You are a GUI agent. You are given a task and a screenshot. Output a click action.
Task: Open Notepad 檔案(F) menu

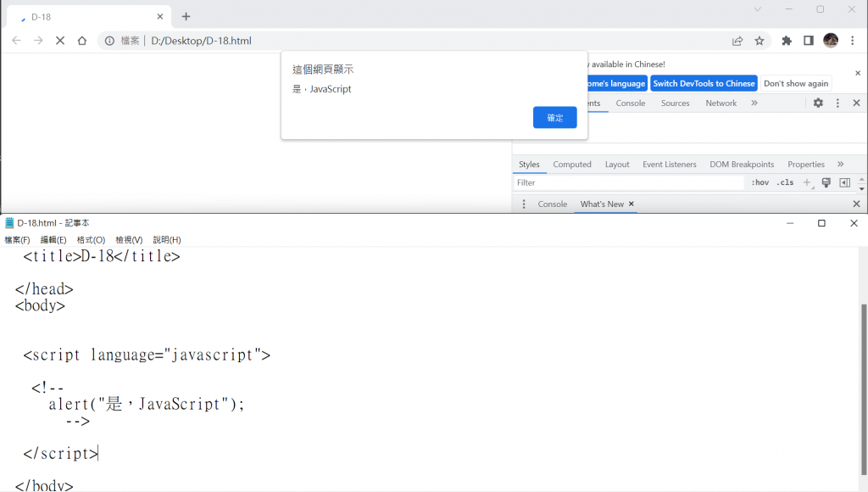[17, 239]
